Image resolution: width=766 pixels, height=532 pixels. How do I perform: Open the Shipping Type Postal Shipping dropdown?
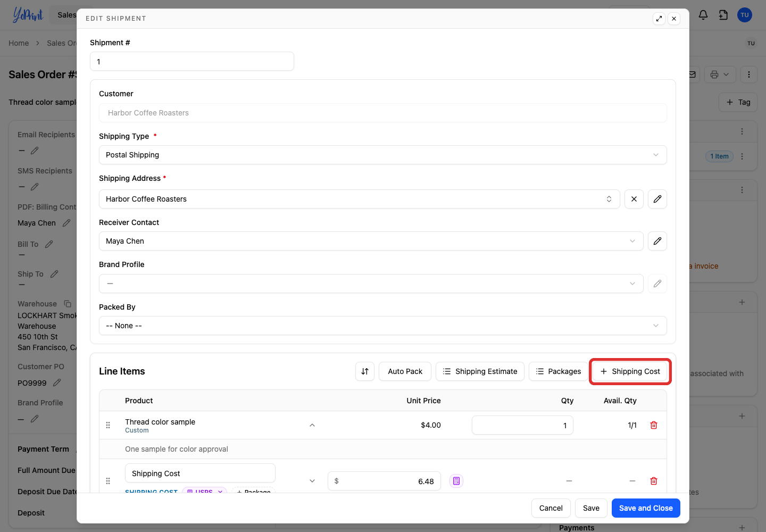tap(383, 155)
